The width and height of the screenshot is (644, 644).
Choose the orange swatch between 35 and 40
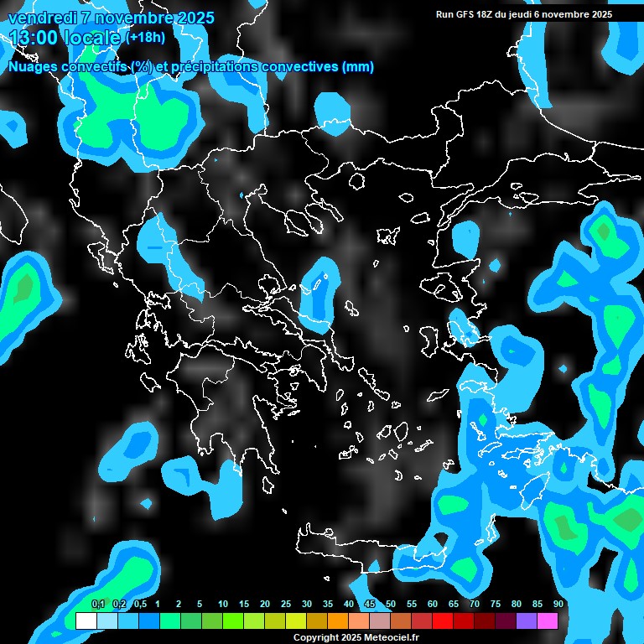tap(338, 621)
